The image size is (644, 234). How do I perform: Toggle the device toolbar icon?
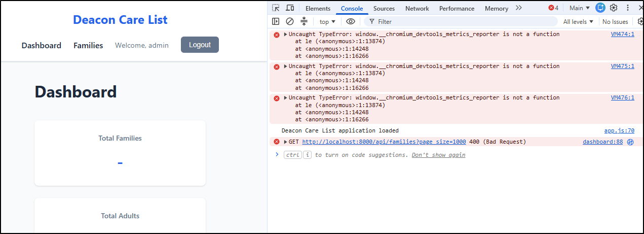pyautogui.click(x=290, y=8)
